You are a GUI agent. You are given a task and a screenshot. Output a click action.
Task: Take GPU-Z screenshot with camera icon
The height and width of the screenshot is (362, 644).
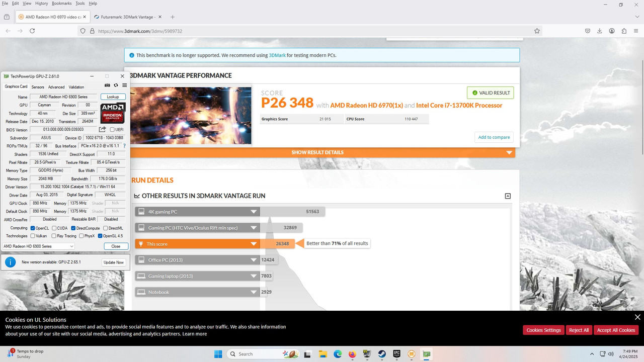tap(107, 85)
